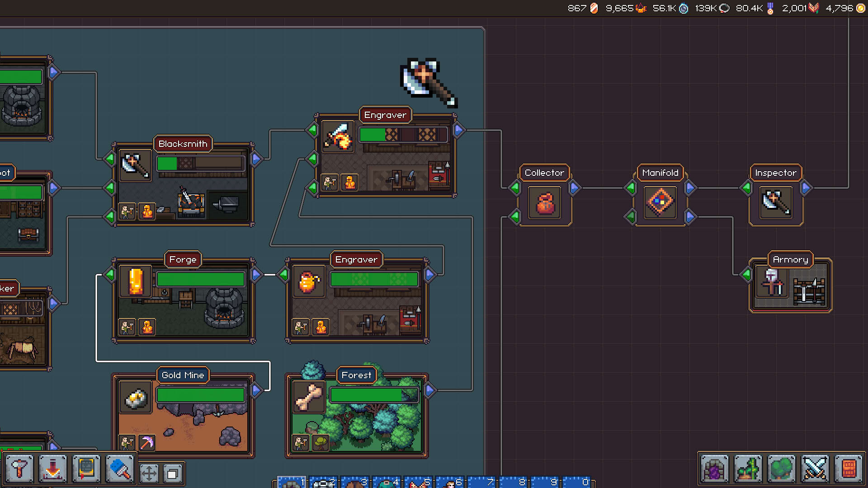Viewport: 868px width, 488px height.
Task: Click the Inspector's axe filter icon
Action: (776, 202)
